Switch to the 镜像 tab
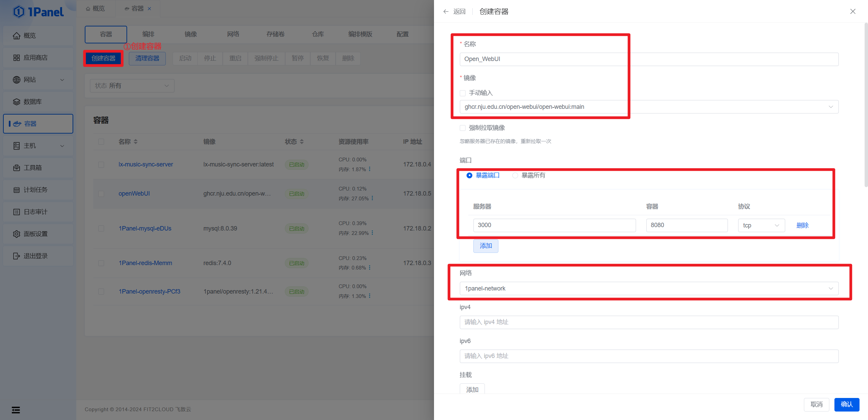 191,34
